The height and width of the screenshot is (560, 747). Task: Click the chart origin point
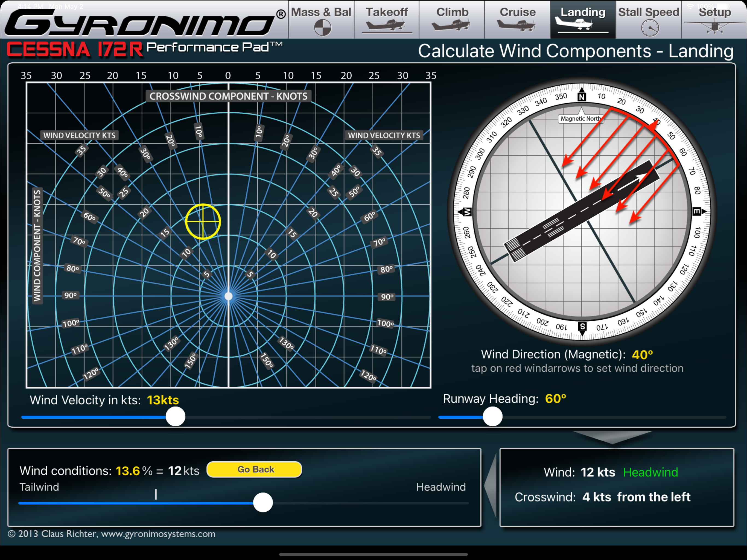pos(229,296)
